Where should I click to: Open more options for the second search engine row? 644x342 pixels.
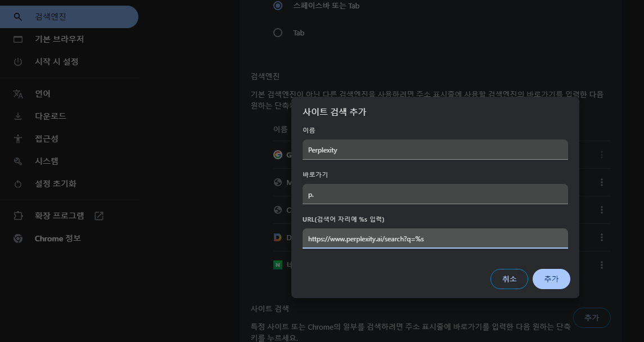(602, 182)
